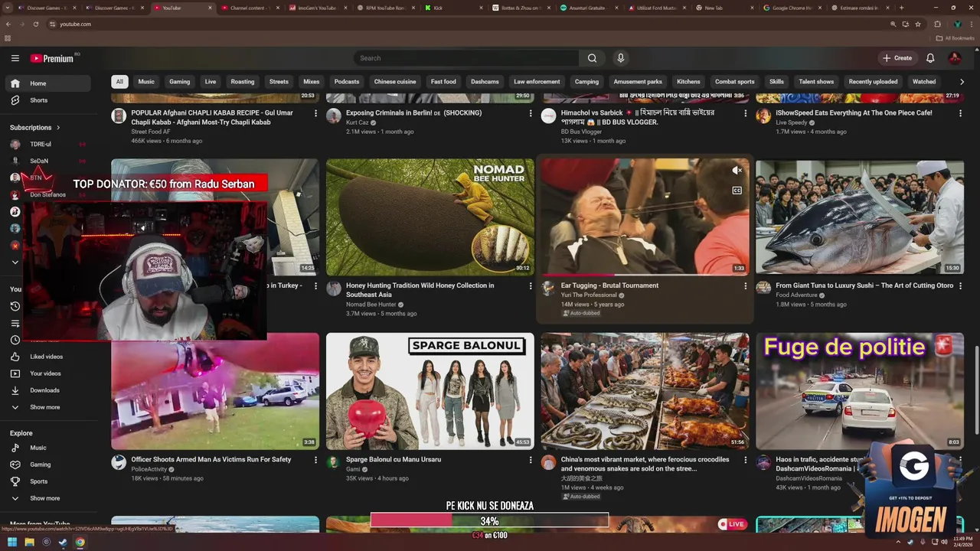Viewport: 980px width, 551px height.
Task: Open Windows Start menu
Action: point(12,543)
